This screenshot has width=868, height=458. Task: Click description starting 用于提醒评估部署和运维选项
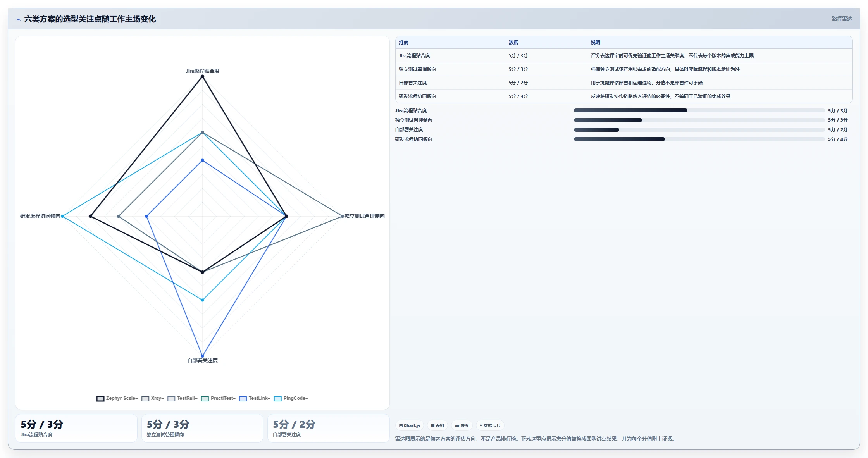646,83
